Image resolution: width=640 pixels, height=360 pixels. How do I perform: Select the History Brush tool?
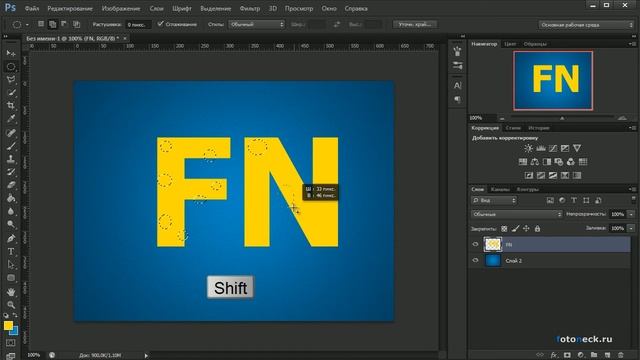click(11, 172)
